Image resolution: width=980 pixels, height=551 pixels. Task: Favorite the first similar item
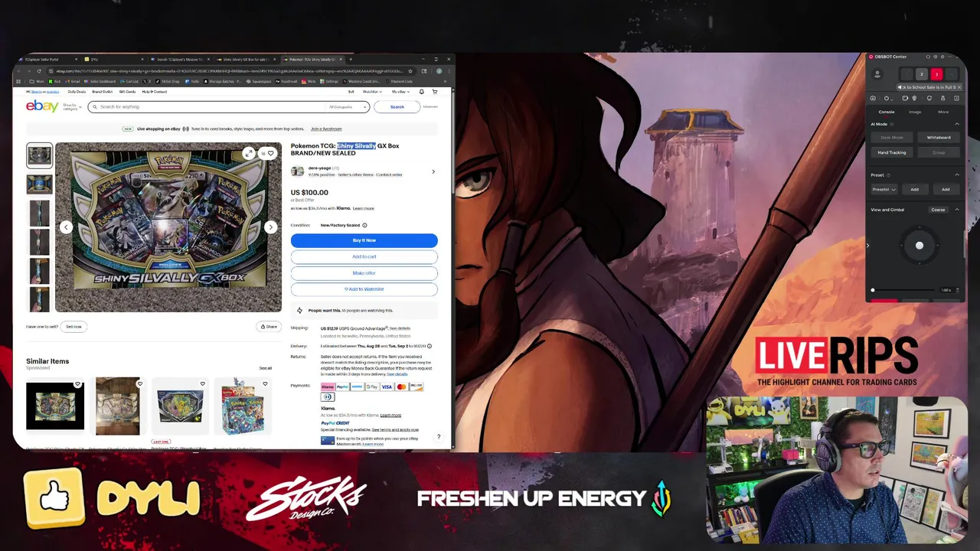[x=77, y=384]
